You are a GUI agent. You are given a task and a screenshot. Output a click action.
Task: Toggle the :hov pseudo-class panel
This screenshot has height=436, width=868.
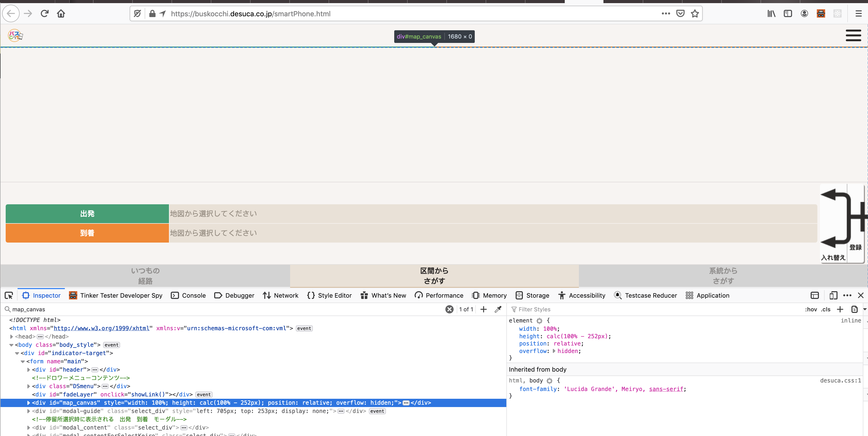point(812,309)
